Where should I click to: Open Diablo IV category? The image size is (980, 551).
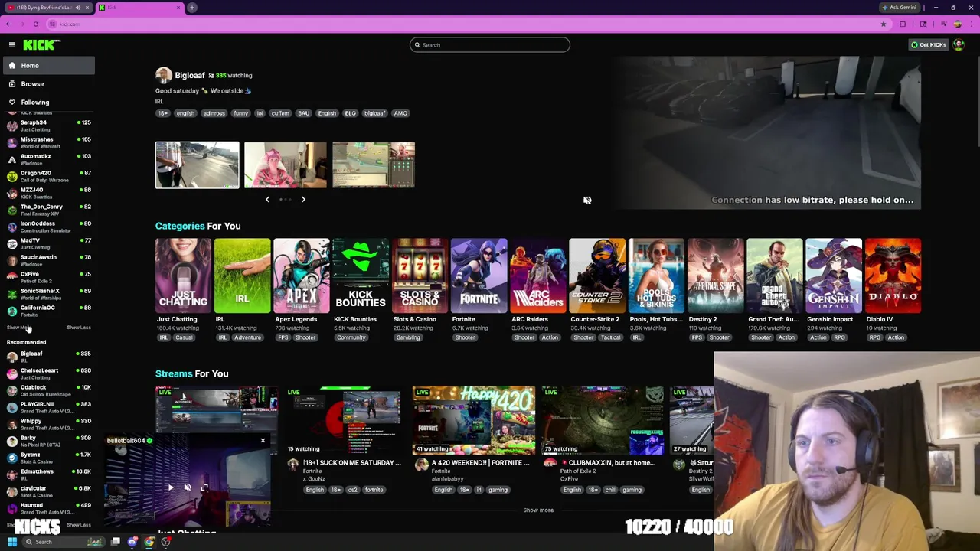pyautogui.click(x=893, y=276)
